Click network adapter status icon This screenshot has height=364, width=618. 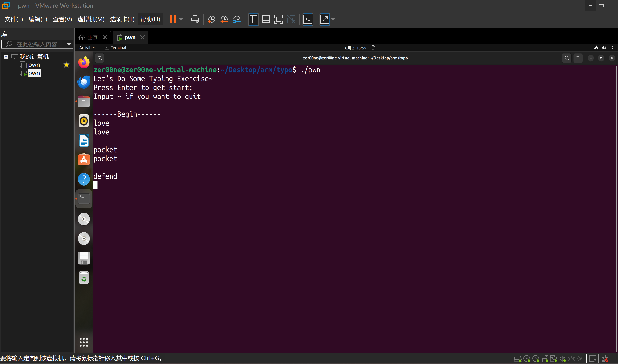click(x=554, y=359)
